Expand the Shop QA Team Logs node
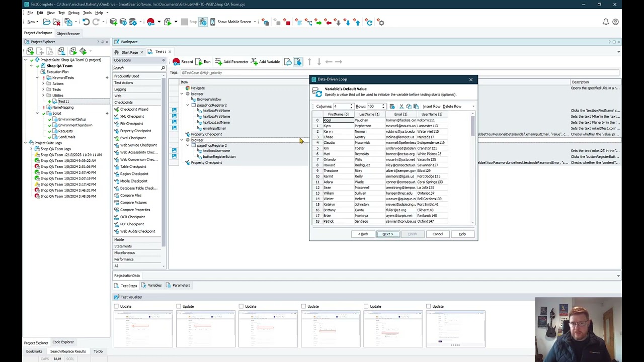 (31, 149)
